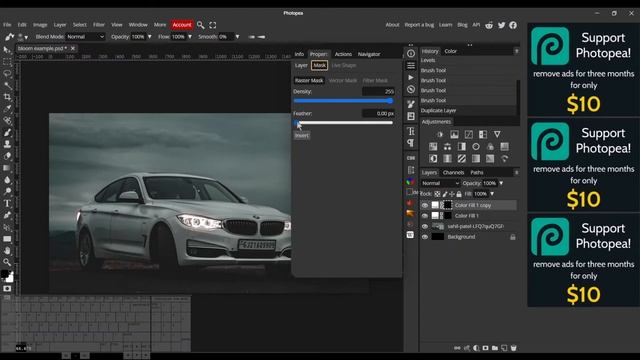Image resolution: width=640 pixels, height=360 pixels.
Task: Toggle fullscreen icon in menu bar
Action: click(x=213, y=25)
